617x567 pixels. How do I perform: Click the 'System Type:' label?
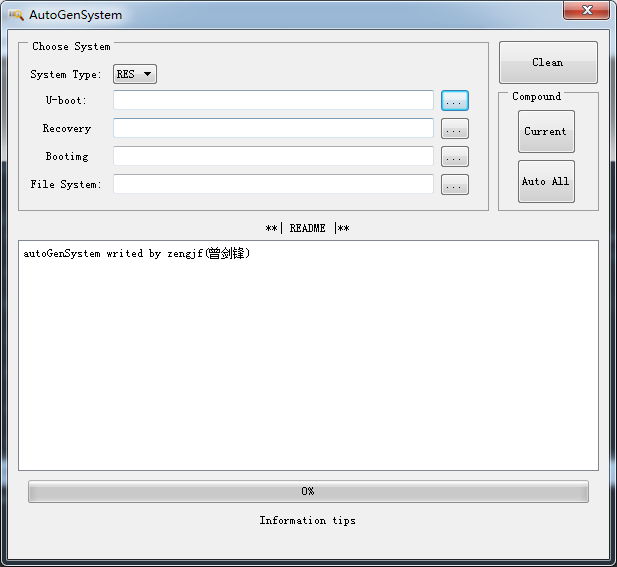(x=66, y=74)
